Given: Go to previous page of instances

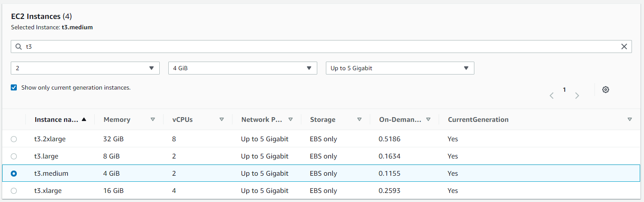Looking at the screenshot, I should 551,96.
